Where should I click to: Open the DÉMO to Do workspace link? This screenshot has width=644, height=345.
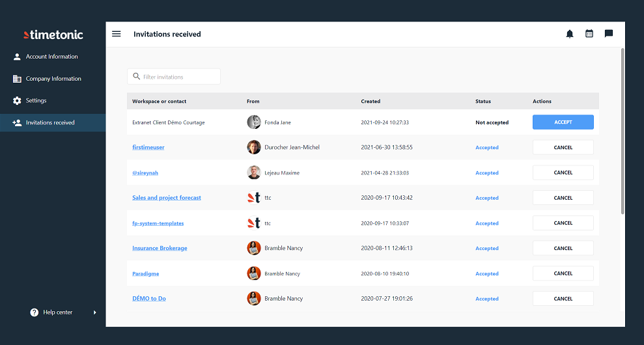pos(148,299)
